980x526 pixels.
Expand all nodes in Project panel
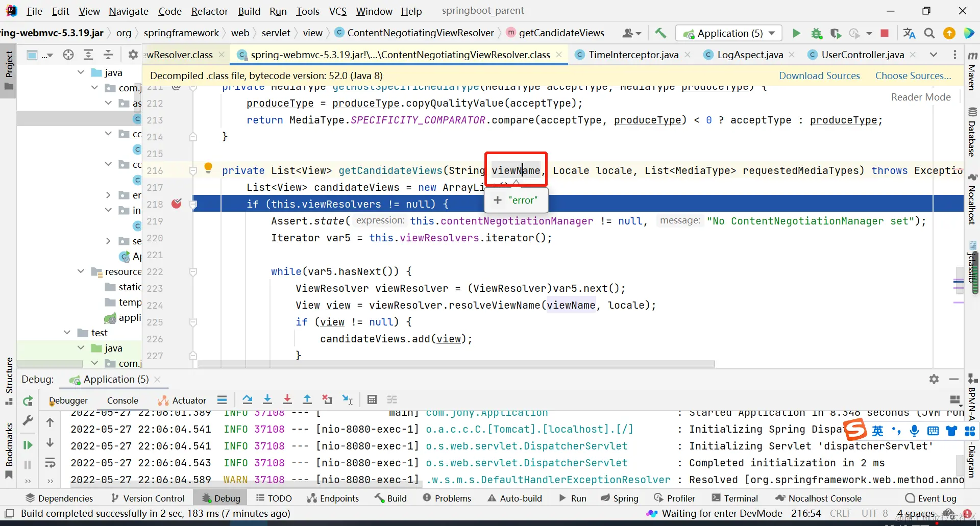coord(88,55)
